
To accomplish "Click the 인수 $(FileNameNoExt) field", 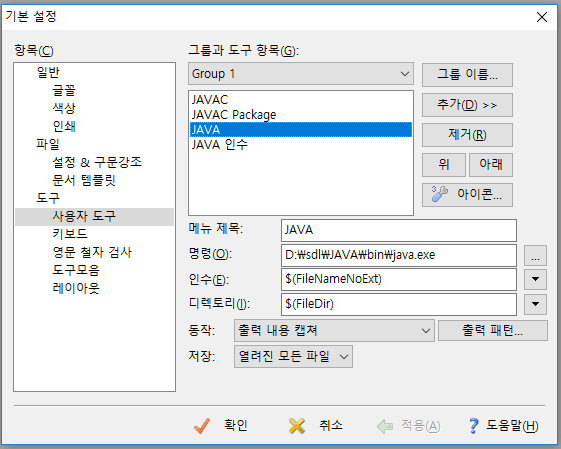I will [399, 279].
